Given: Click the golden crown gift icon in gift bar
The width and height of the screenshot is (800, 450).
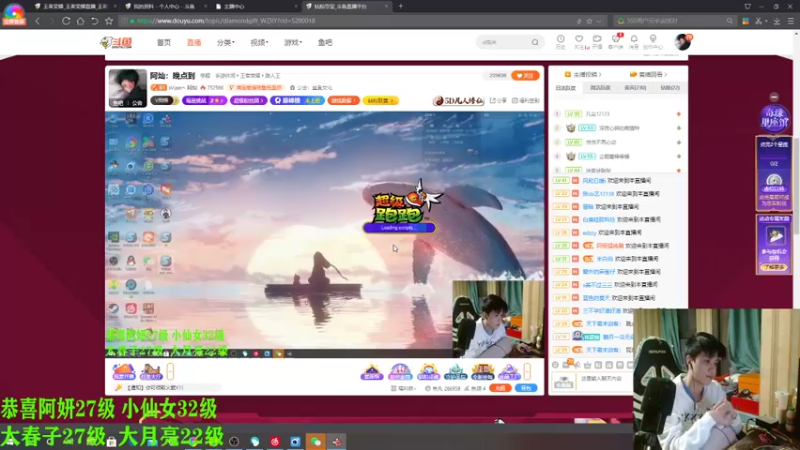Looking at the screenshot, I should (x=428, y=372).
